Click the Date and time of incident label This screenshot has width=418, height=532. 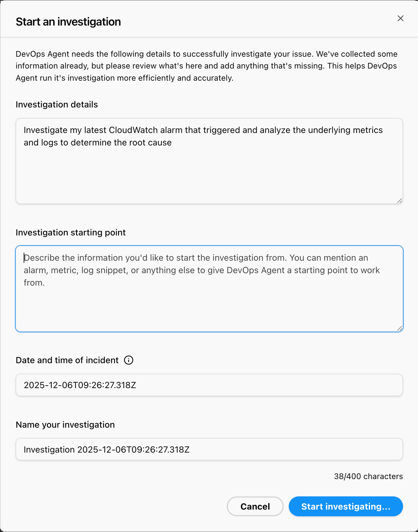(67, 360)
